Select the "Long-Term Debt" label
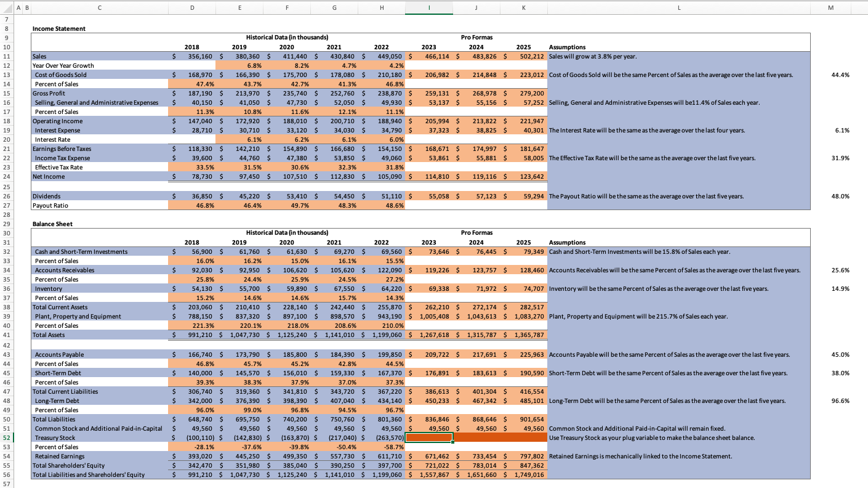Screen dimensions: 868x488 [x=57, y=401]
